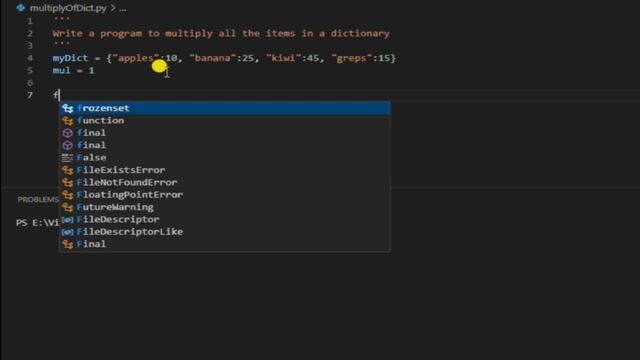
Task: Click class icon beside capitalized Final
Action: click(x=68, y=244)
